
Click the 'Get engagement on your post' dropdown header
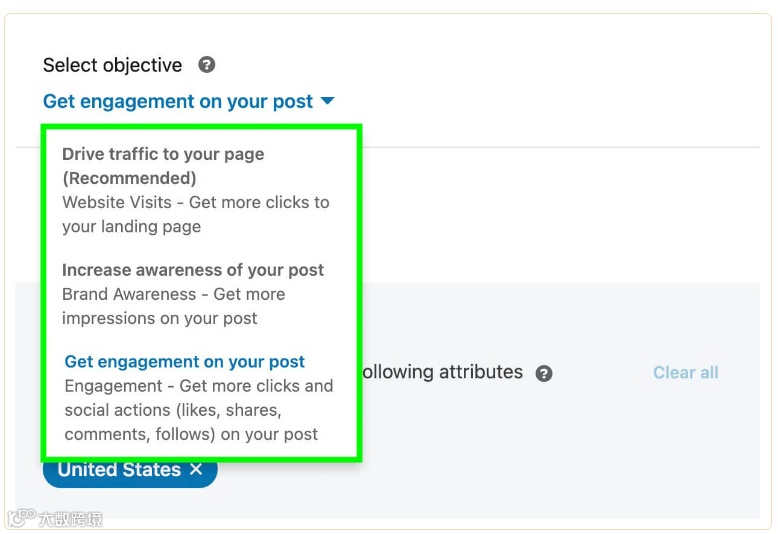point(178,101)
